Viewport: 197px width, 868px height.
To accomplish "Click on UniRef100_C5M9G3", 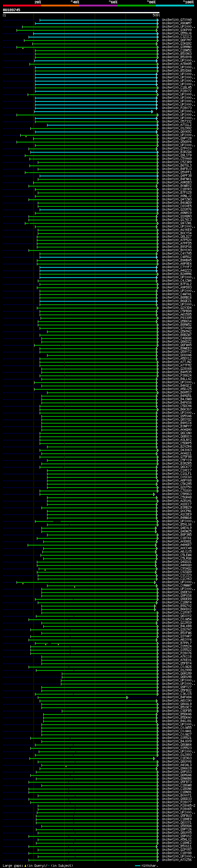I will pos(177,494).
